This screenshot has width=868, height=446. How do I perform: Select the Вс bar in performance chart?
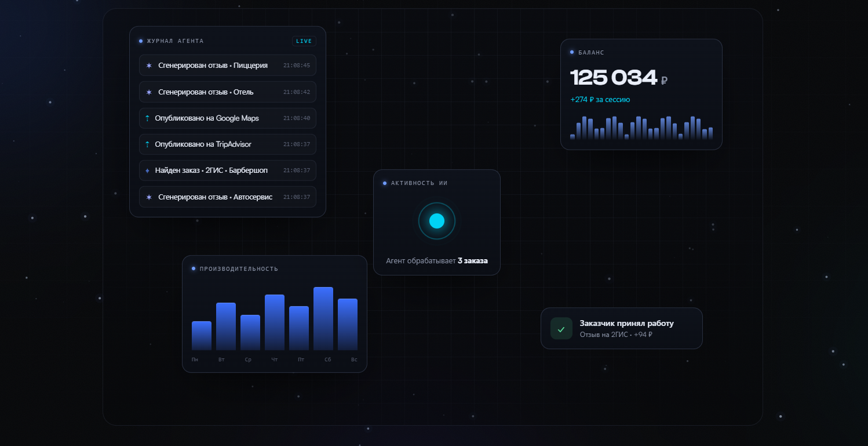coord(348,325)
